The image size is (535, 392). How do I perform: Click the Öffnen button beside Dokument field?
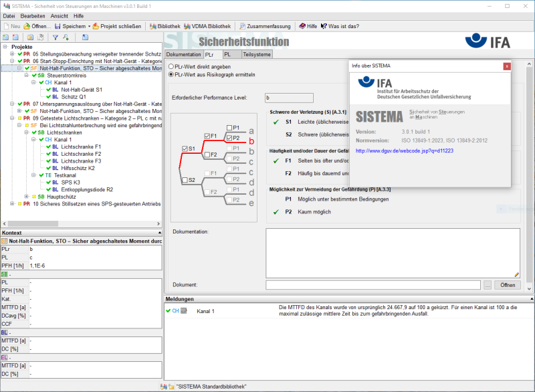[x=508, y=285]
